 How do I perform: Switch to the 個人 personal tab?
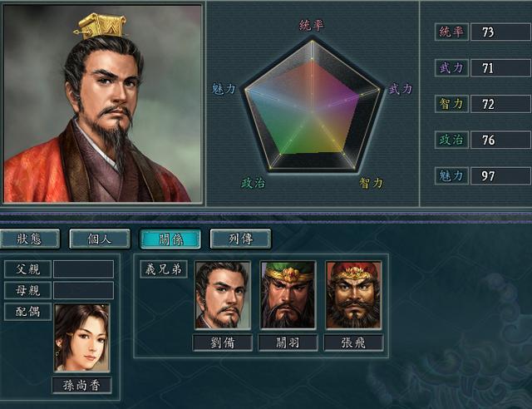pos(100,239)
